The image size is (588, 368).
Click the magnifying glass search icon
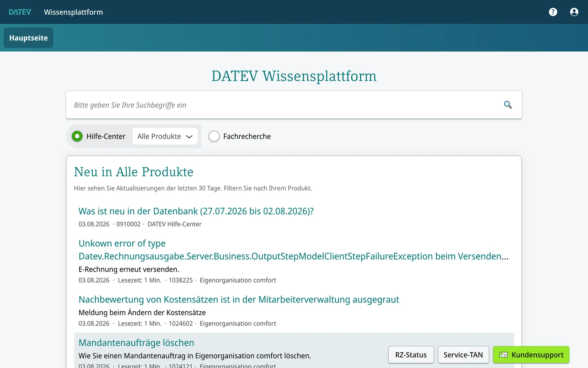[508, 105]
